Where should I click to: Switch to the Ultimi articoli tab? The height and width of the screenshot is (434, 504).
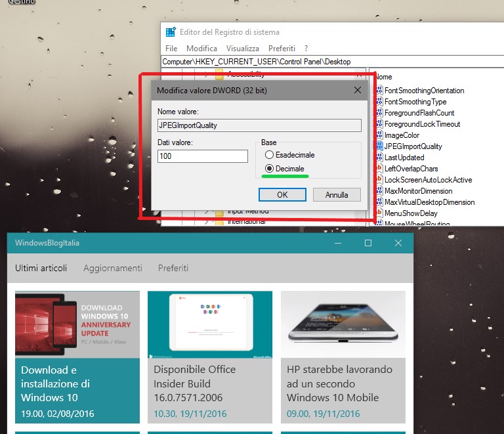[41, 268]
